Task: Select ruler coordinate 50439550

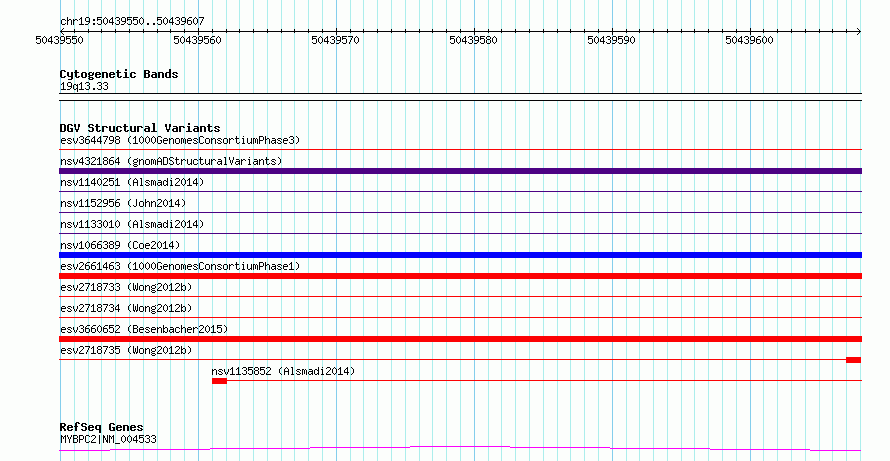Action: pyautogui.click(x=59, y=40)
